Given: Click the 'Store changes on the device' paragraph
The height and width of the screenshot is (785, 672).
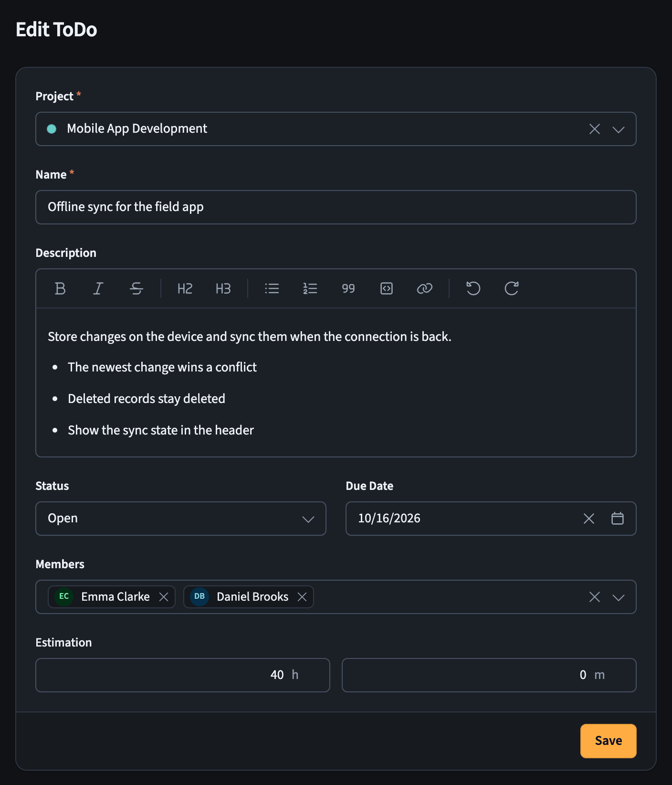Looking at the screenshot, I should pyautogui.click(x=250, y=337).
